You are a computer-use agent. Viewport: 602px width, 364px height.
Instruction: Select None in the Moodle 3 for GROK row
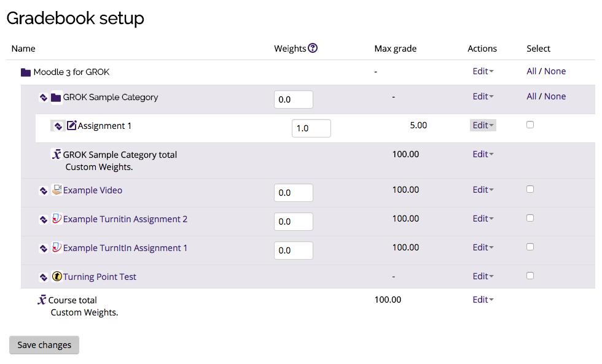pos(555,71)
